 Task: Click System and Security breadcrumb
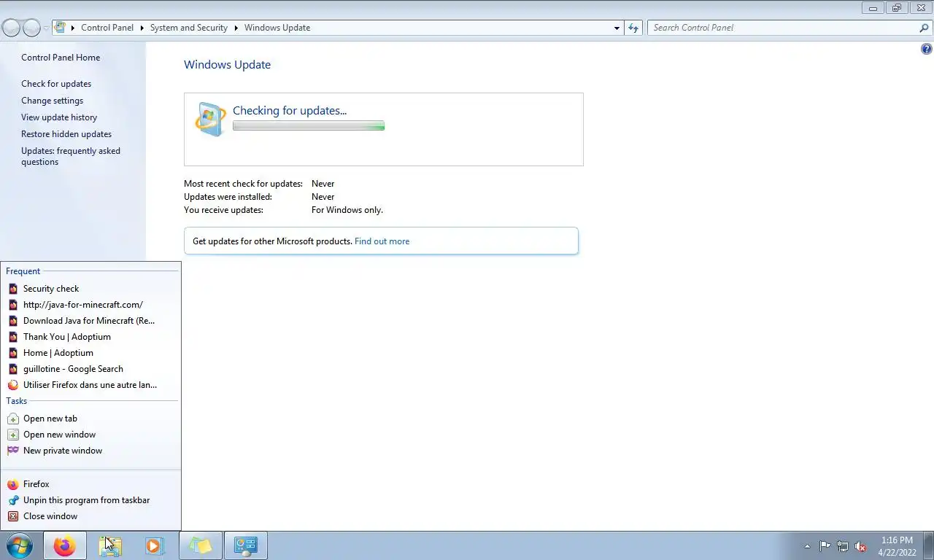(189, 28)
